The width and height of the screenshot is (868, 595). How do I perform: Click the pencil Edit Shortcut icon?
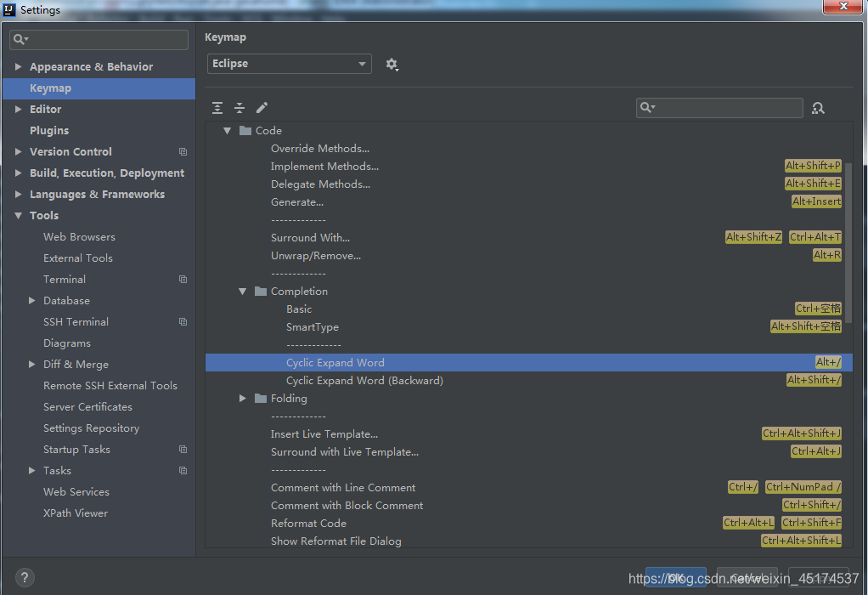262,107
